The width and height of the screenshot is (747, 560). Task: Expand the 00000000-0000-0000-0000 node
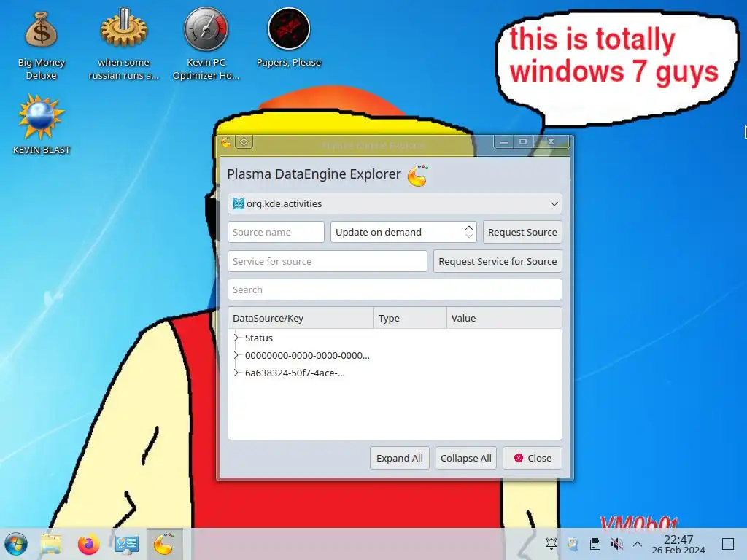tap(236, 355)
